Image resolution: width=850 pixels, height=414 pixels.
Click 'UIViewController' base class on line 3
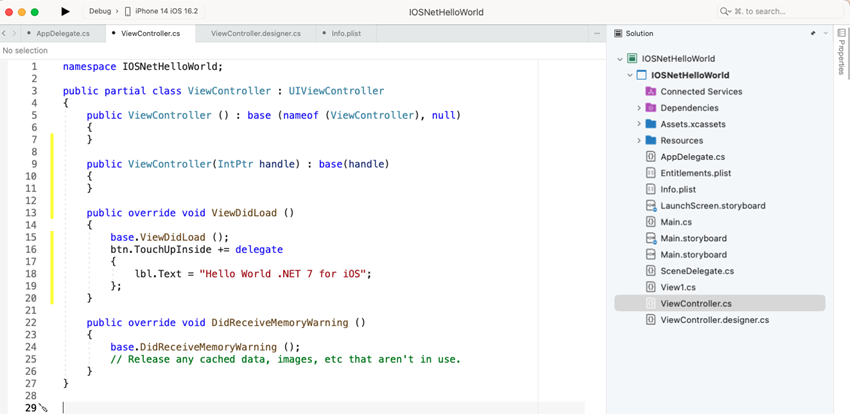tap(336, 91)
